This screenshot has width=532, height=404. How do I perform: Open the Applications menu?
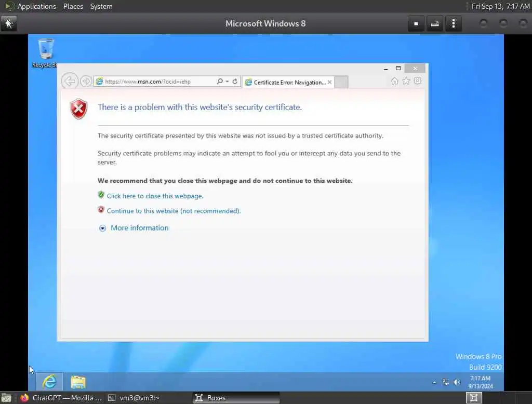(x=37, y=6)
